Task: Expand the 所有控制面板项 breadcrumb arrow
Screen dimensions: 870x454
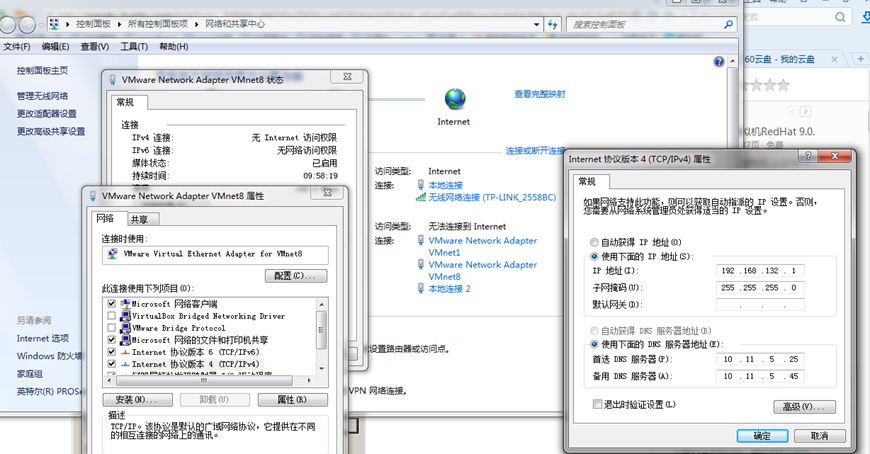Action: pos(196,24)
